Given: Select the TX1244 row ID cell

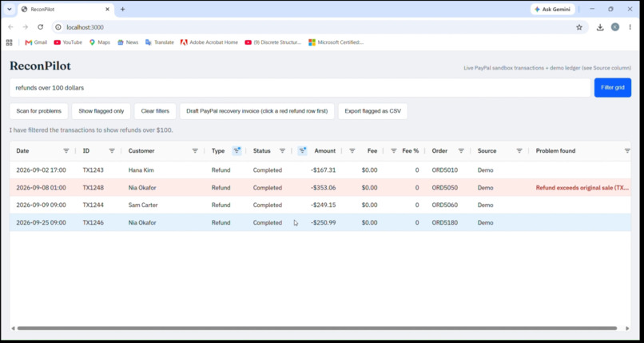Looking at the screenshot, I should tap(93, 205).
